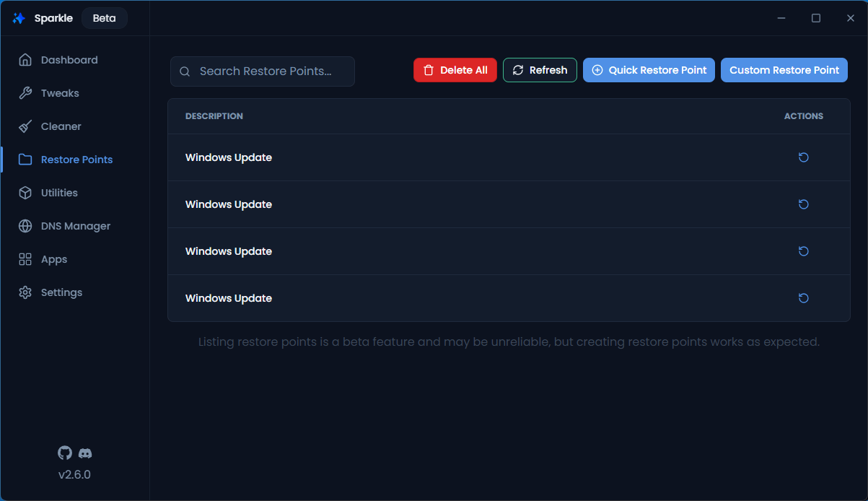Create a Quick Restore Point
This screenshot has width=868, height=501.
[x=649, y=70]
